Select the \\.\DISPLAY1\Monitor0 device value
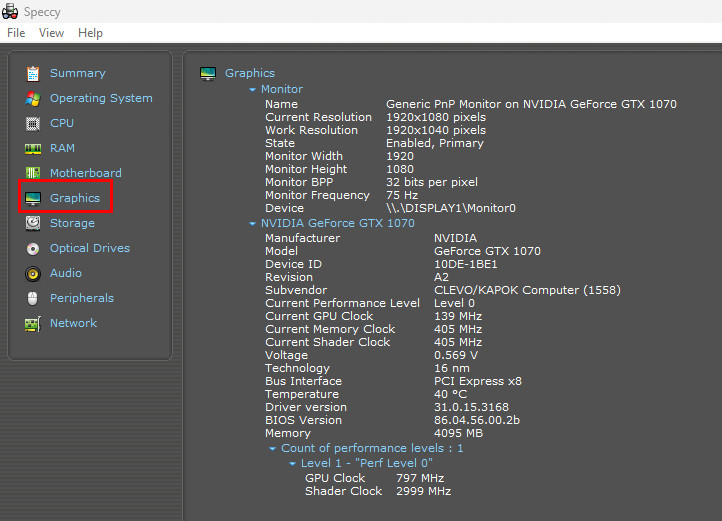Screen dimensions: 722x521 coord(451,208)
